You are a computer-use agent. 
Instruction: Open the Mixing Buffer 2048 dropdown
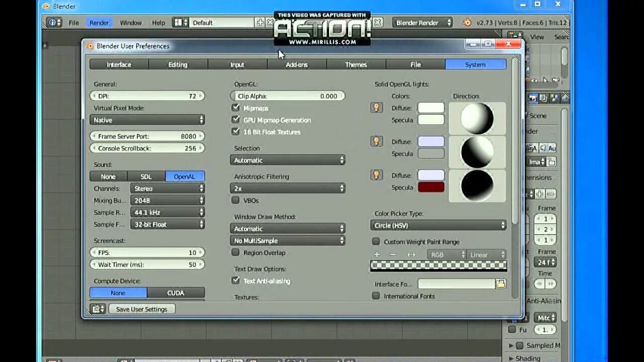click(168, 200)
